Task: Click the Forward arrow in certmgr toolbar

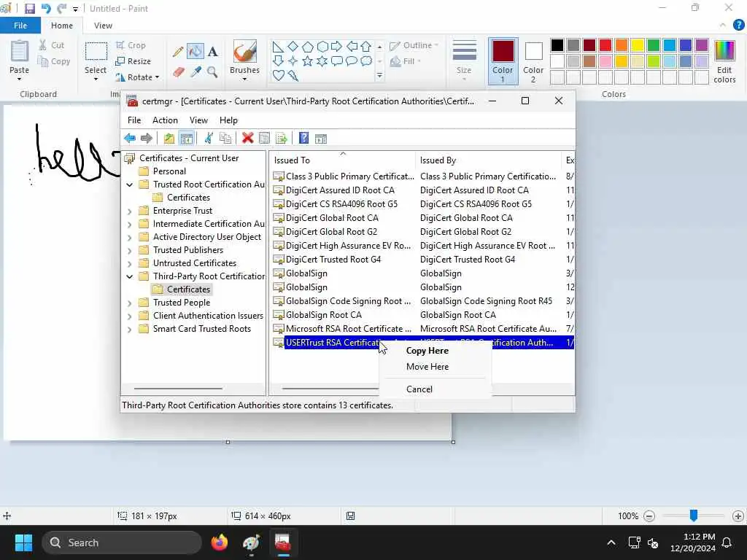Action: (x=146, y=139)
